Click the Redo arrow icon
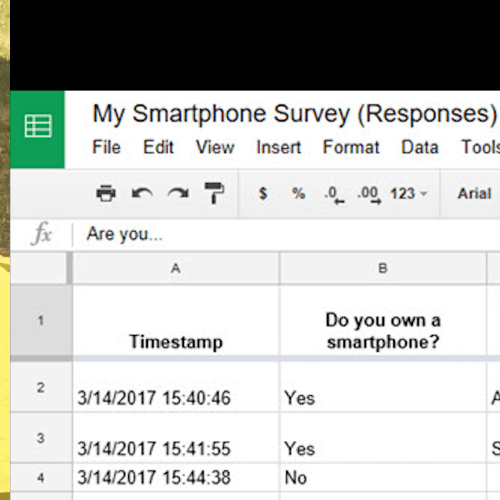This screenshot has width=500, height=500. pos(178,193)
